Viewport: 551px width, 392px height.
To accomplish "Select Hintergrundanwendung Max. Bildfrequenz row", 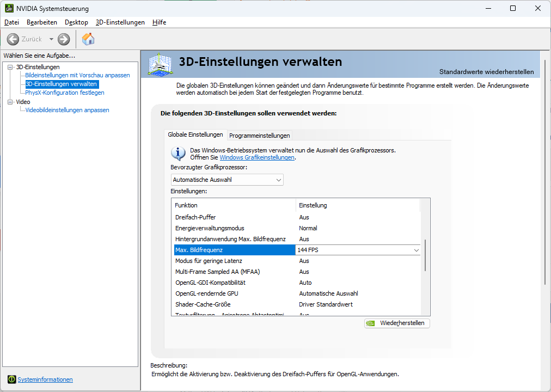I will tap(297, 239).
